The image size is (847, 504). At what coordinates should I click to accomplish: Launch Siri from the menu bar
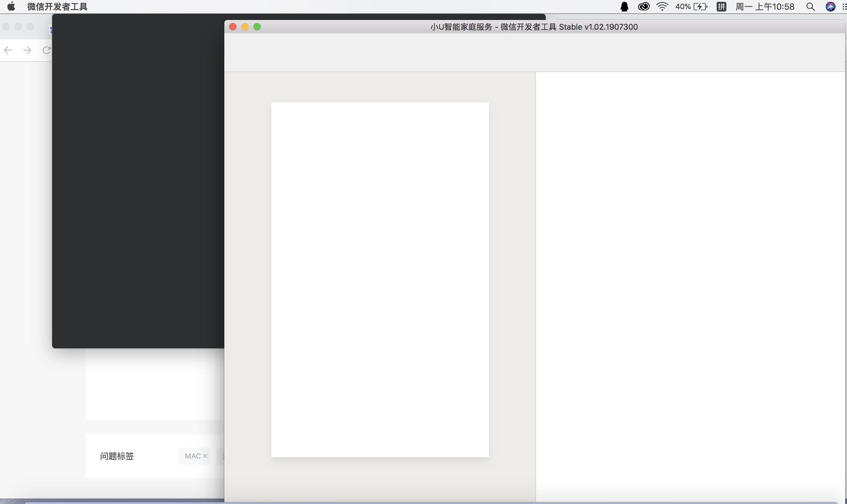(830, 7)
